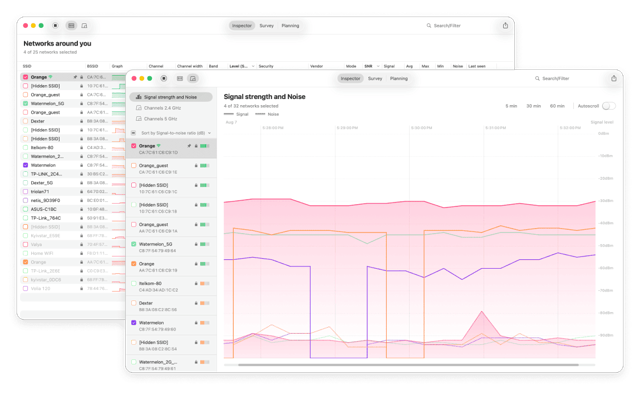This screenshot has height=395, width=640.
Task: Click signal level bar on Dexter sidebar row
Action: coord(205,303)
